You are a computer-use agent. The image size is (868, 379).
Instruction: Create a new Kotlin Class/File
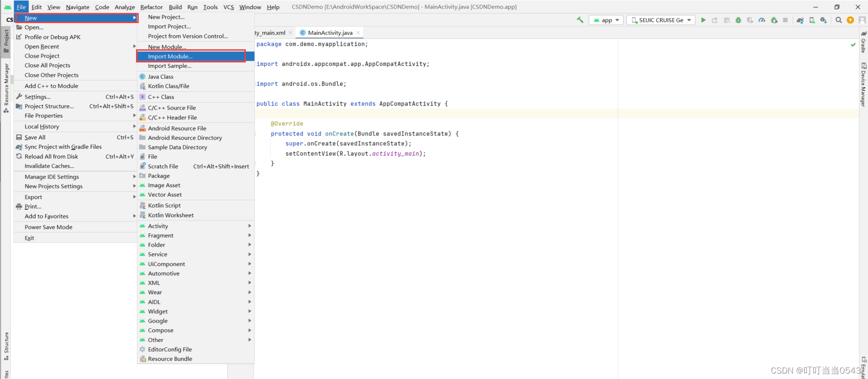(x=196, y=86)
